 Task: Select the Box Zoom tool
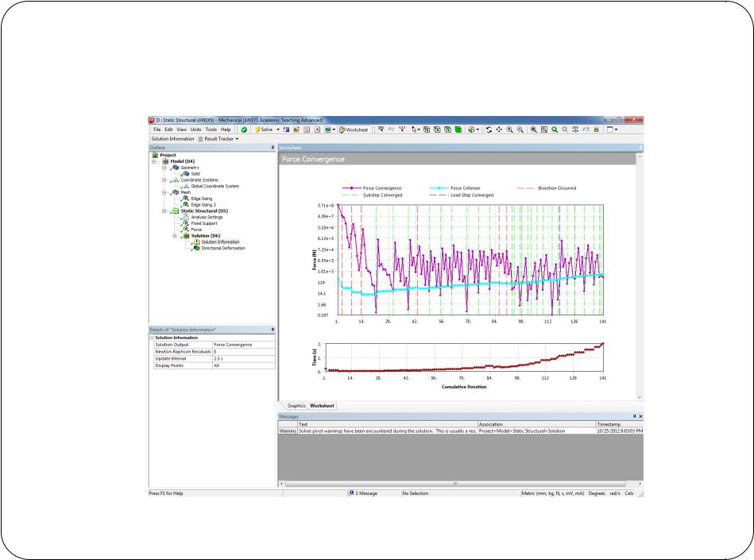point(534,129)
